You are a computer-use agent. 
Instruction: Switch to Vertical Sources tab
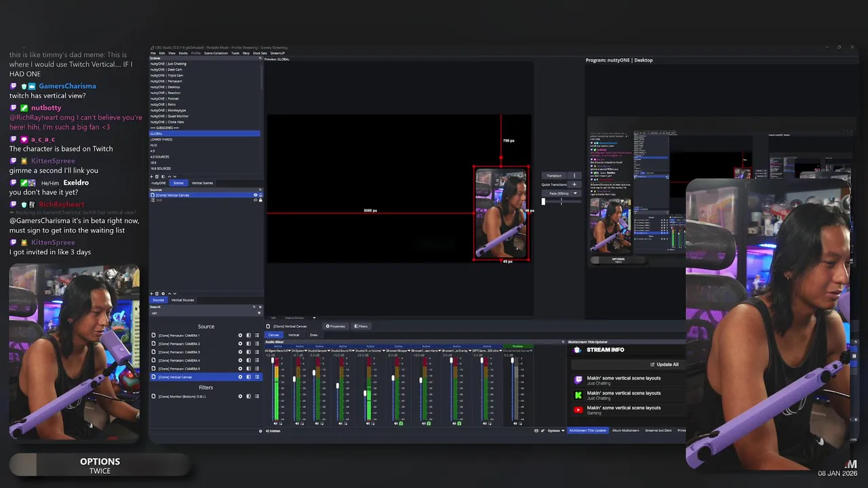coord(182,300)
